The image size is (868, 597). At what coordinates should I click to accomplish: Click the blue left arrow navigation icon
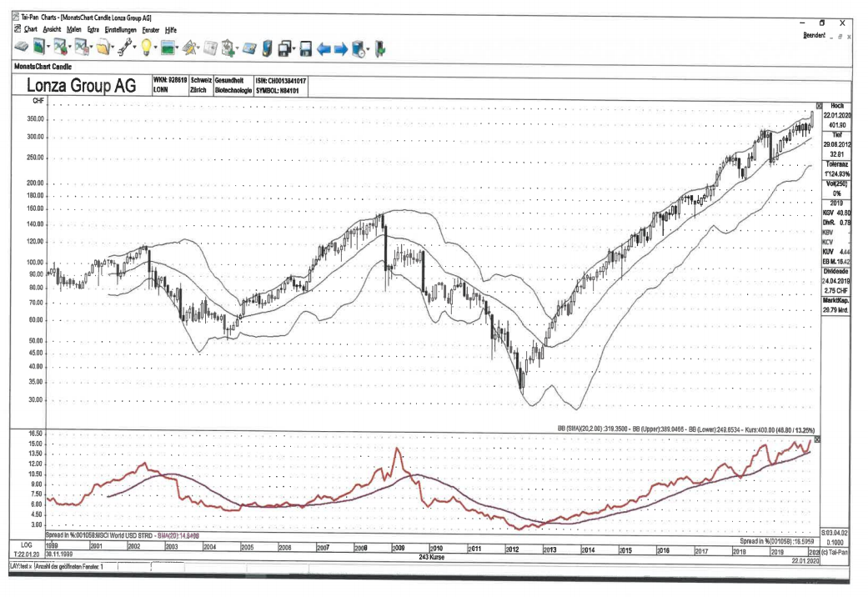pos(323,48)
